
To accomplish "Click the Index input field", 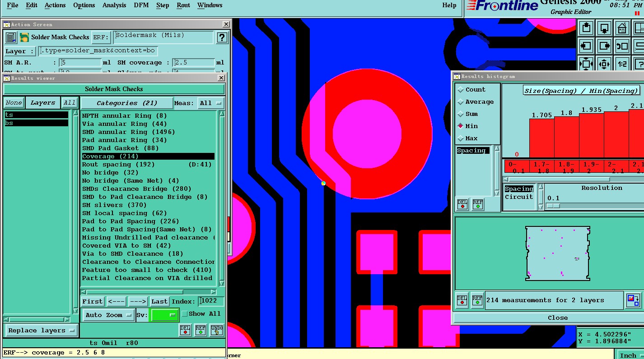I will [211, 301].
